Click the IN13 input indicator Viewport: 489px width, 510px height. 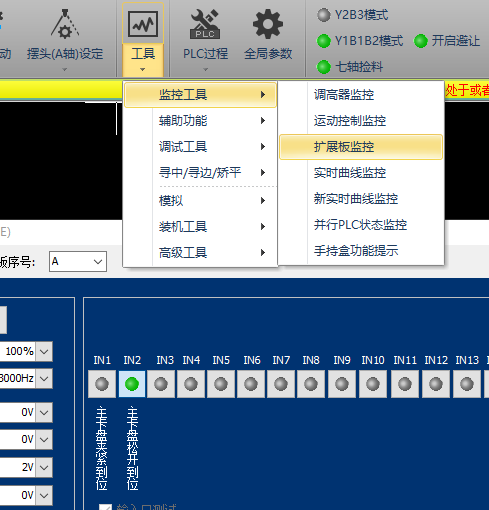click(467, 384)
